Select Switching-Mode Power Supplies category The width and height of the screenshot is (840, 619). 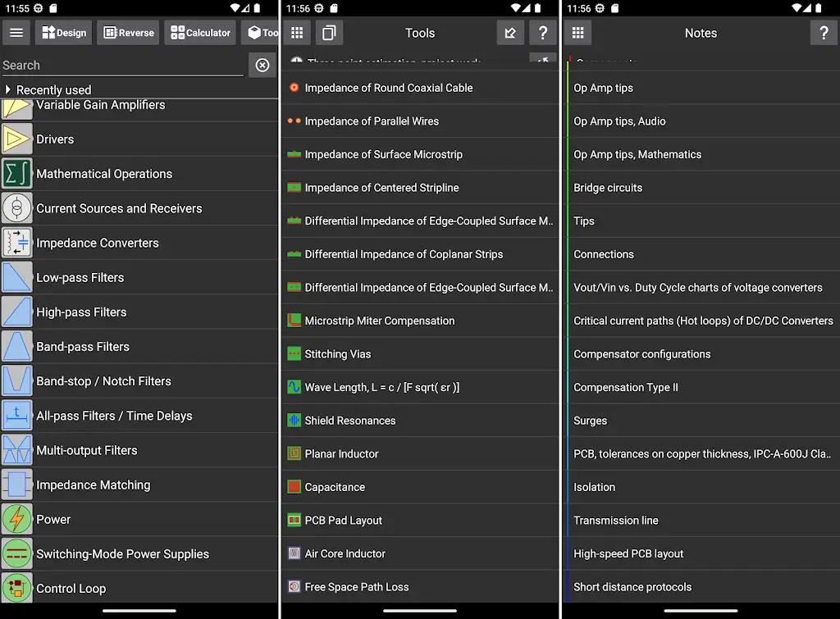pos(122,554)
